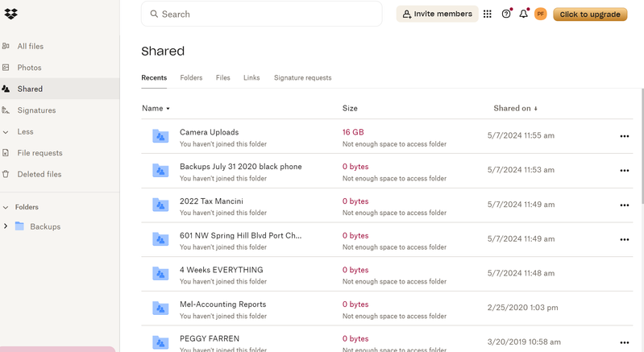Click the Camera Uploads shared folder icon
Viewport: 644px width, 352px height.
(x=160, y=136)
